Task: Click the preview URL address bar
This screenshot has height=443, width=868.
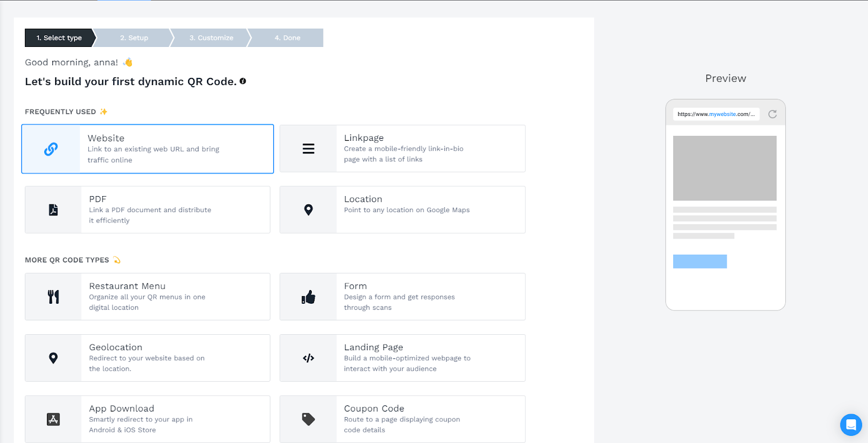Action: point(716,114)
